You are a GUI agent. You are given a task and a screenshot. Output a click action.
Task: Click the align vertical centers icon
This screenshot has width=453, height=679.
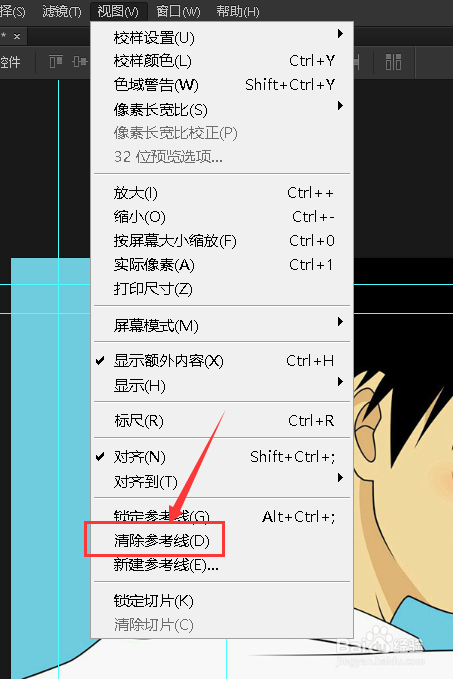pos(81,61)
